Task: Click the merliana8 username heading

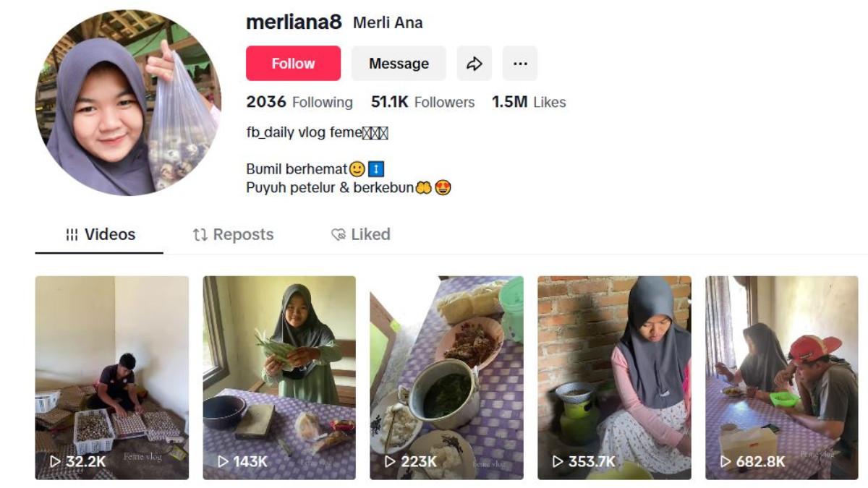Action: [294, 22]
